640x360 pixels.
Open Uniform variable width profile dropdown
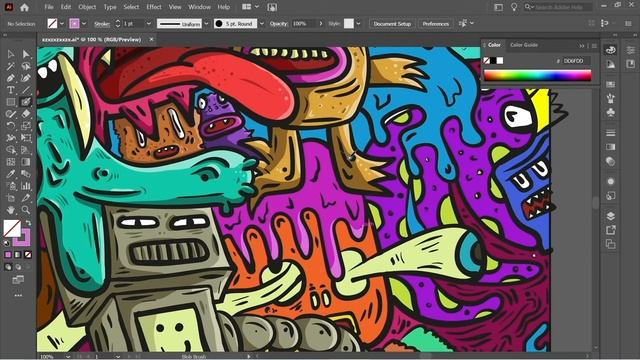[x=206, y=24]
